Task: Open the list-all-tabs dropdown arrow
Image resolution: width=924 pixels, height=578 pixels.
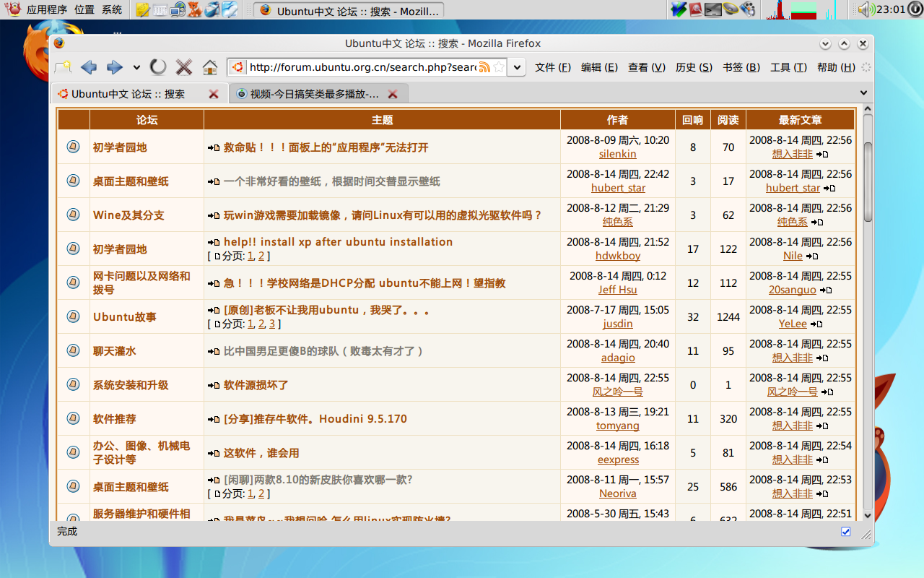Action: point(864,93)
